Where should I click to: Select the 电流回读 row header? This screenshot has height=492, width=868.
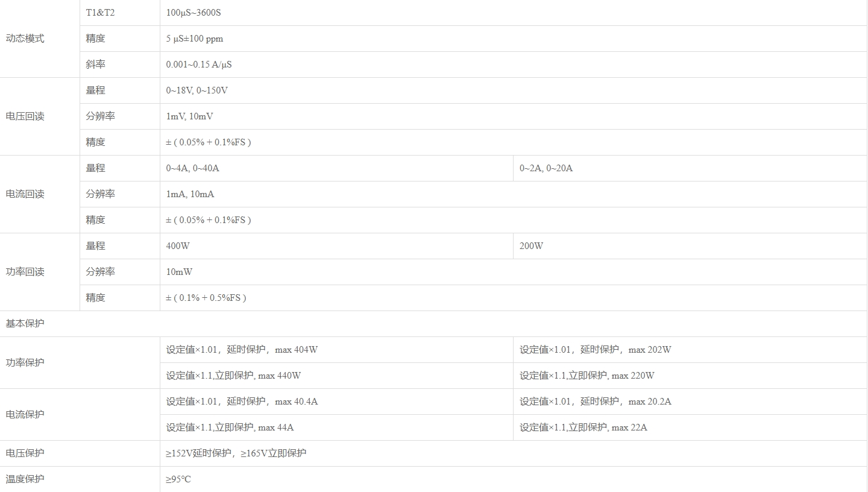point(40,194)
